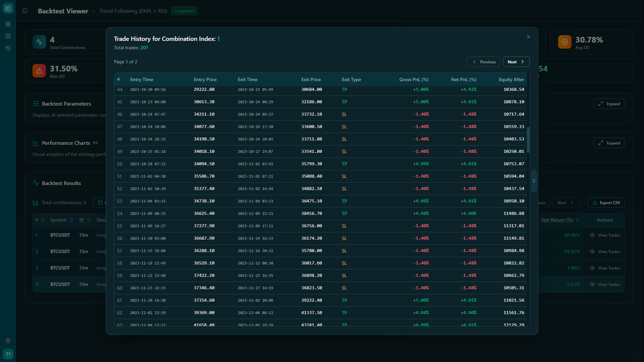The width and height of the screenshot is (644, 362).
Task: View trades for the 1.96% return row
Action: 605,268
